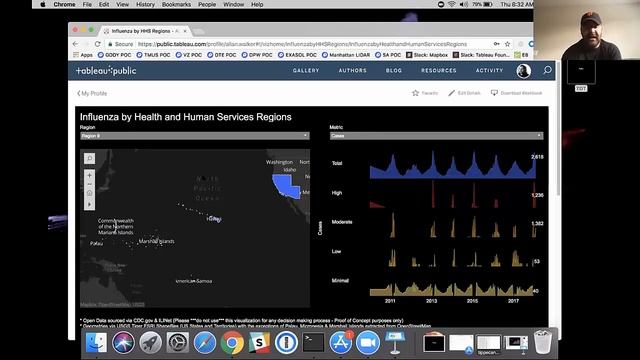Open Launchpad from the dock
The width and height of the screenshot is (640, 360).
(x=150, y=342)
